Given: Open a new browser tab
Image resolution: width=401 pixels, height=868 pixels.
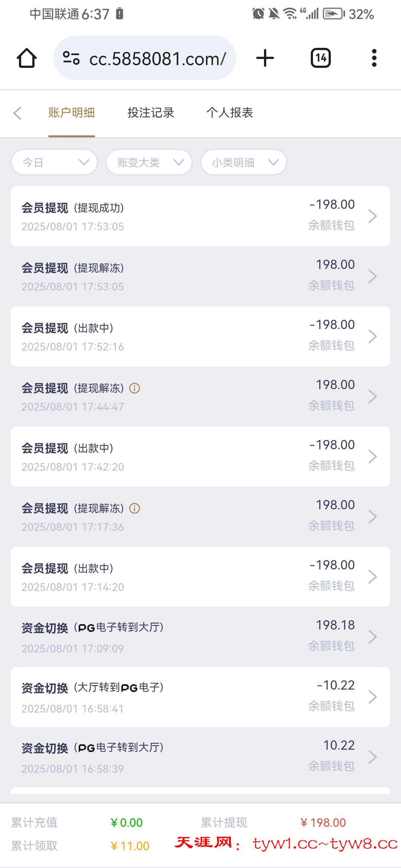Looking at the screenshot, I should coord(265,58).
